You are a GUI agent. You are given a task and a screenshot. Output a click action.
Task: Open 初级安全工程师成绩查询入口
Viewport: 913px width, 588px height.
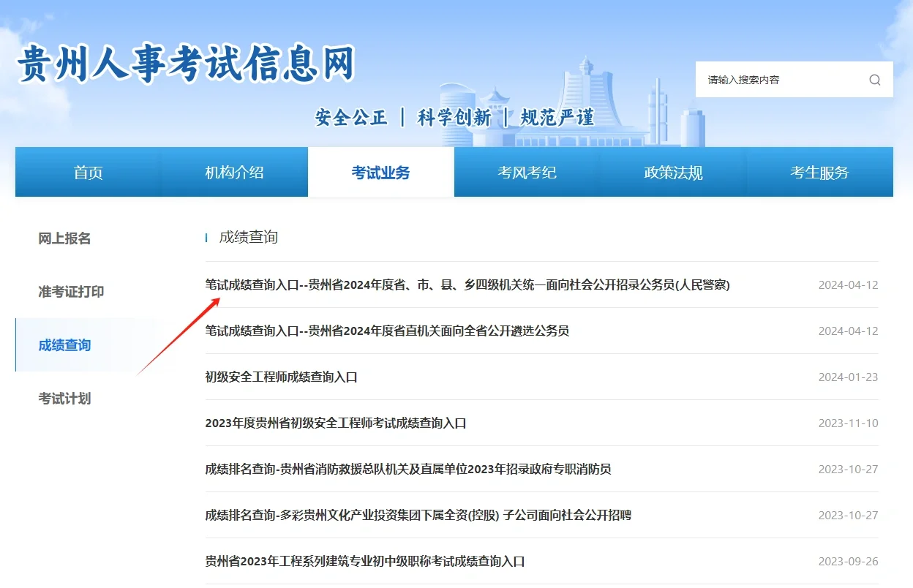(x=289, y=377)
